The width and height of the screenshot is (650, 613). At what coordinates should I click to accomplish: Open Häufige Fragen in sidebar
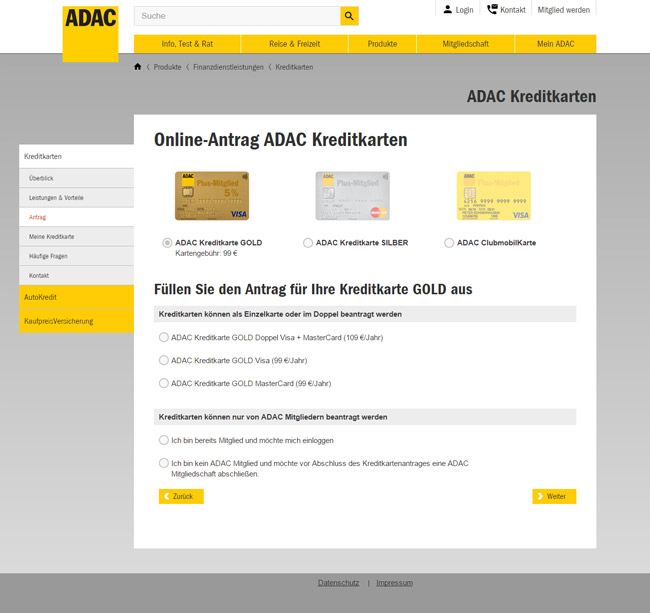pos(76,256)
